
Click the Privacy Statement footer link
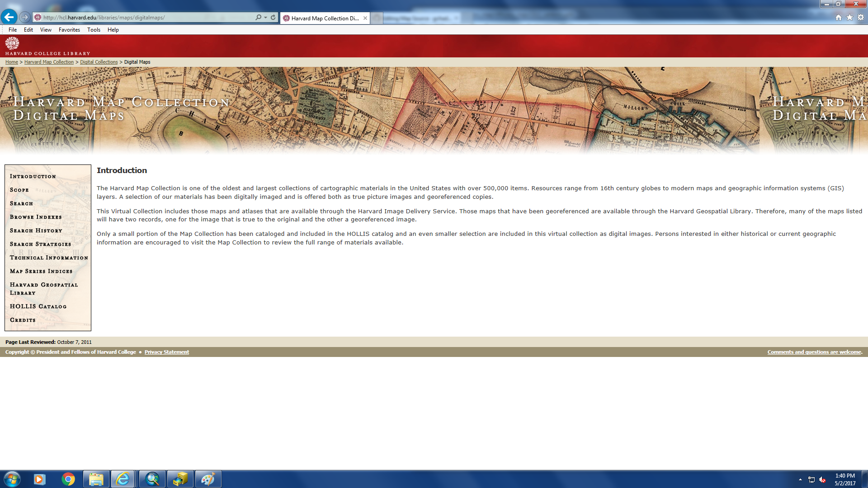click(x=167, y=352)
